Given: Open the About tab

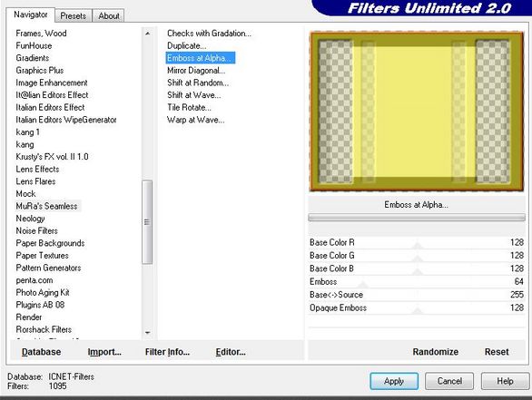Looking at the screenshot, I should point(109,16).
